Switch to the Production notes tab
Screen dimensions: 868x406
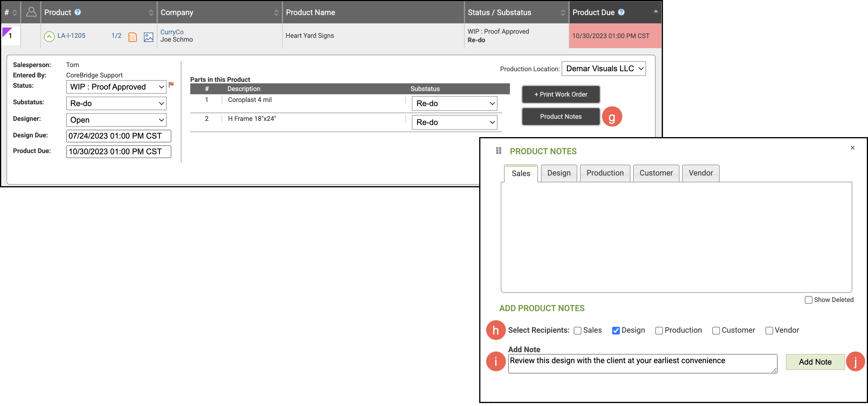(605, 173)
